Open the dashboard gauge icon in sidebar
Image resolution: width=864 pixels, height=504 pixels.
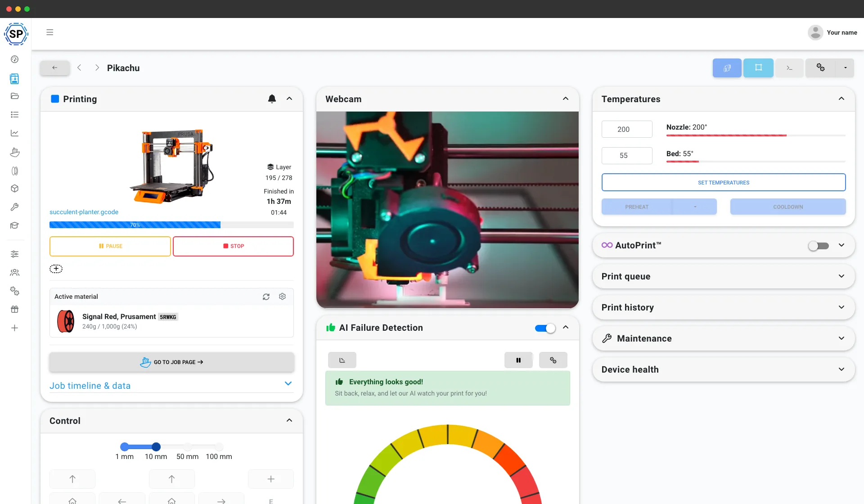(14, 59)
